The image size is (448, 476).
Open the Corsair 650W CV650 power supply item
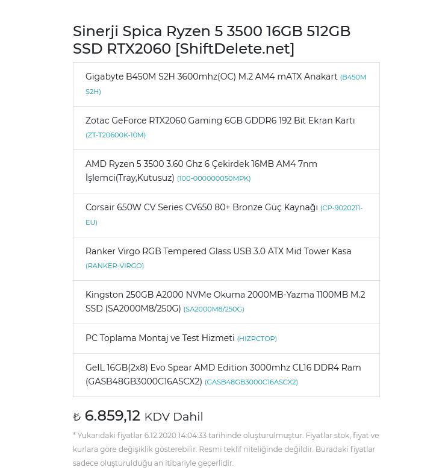pos(201,208)
